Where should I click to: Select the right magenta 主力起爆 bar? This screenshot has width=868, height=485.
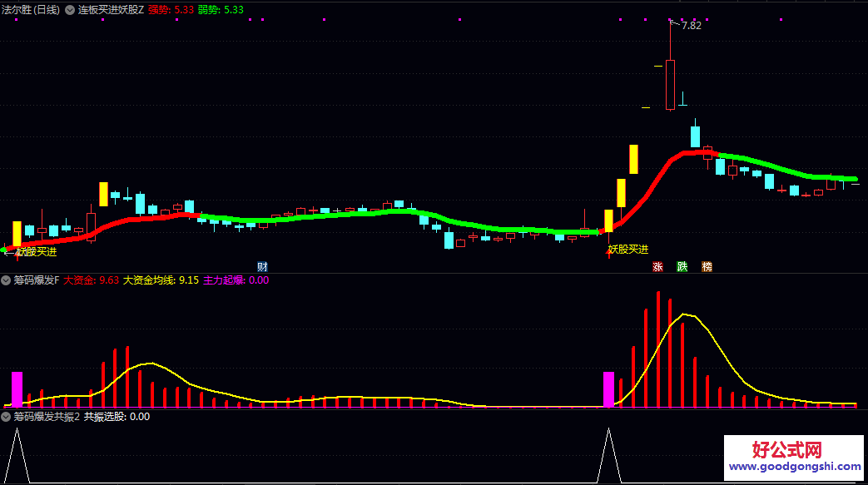608,390
